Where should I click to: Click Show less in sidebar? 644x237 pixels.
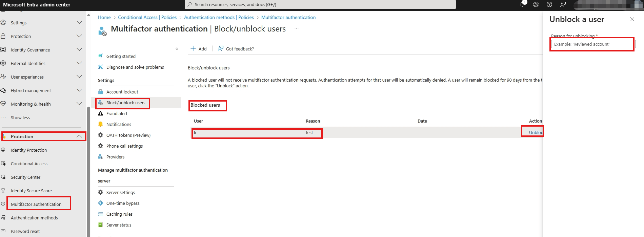coord(20,117)
